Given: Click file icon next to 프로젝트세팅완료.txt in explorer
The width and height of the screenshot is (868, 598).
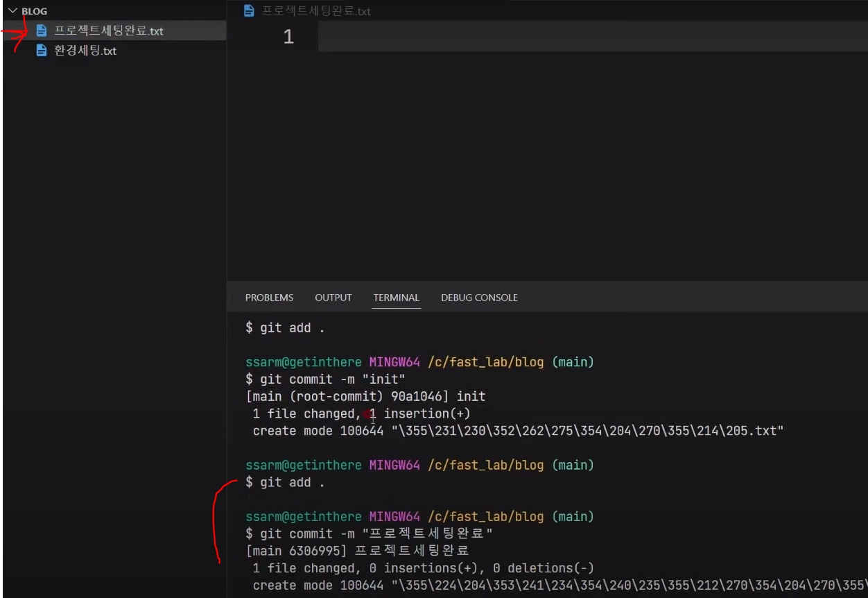Looking at the screenshot, I should [x=42, y=31].
